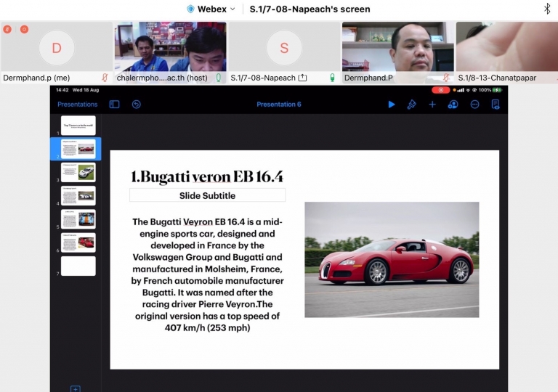This screenshot has width=558, height=392.
Task: Select slide 3 thumbnail with white car
Action: click(x=78, y=172)
